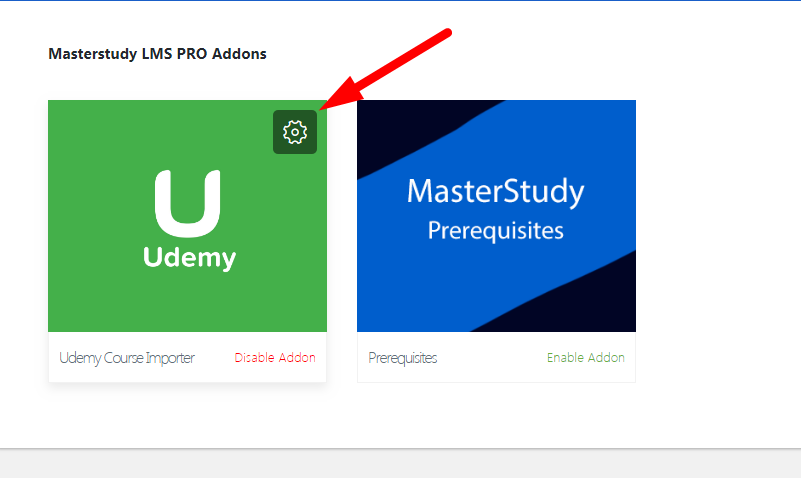Disable the Udemy Course Importer addon

click(275, 357)
